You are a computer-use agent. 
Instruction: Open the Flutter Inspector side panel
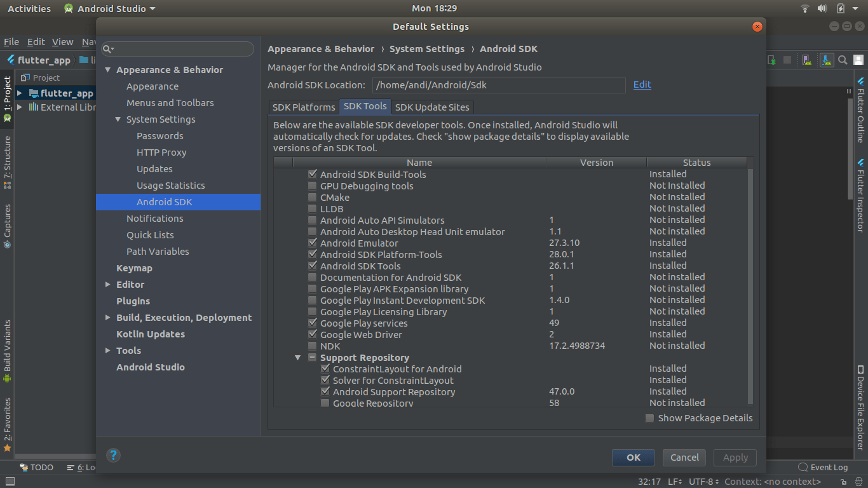(861, 194)
